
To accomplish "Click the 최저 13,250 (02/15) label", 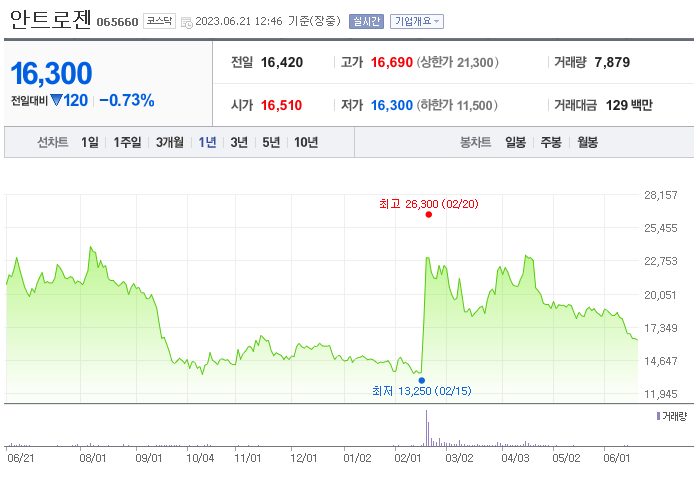I will point(422,391).
